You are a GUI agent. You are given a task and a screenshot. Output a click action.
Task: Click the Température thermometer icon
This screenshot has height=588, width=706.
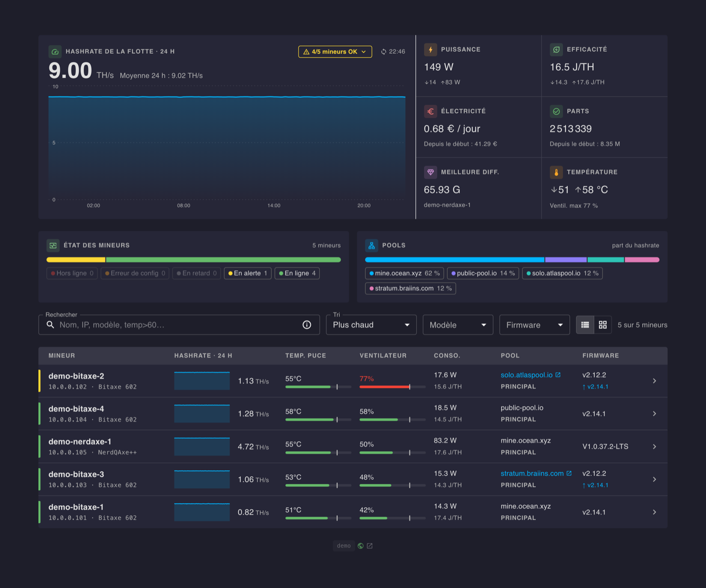click(556, 172)
